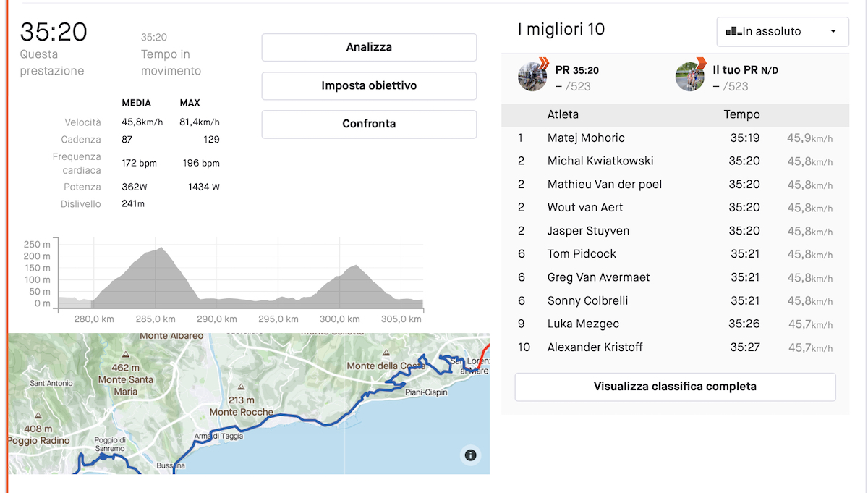Screen dimensions: 868x493
Task: Click the Confronta button
Action: pyautogui.click(x=369, y=124)
